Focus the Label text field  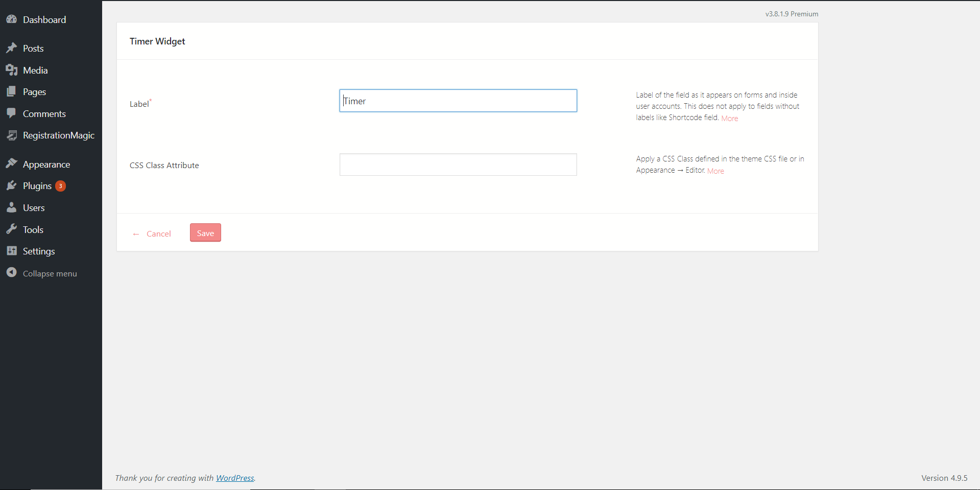(458, 101)
